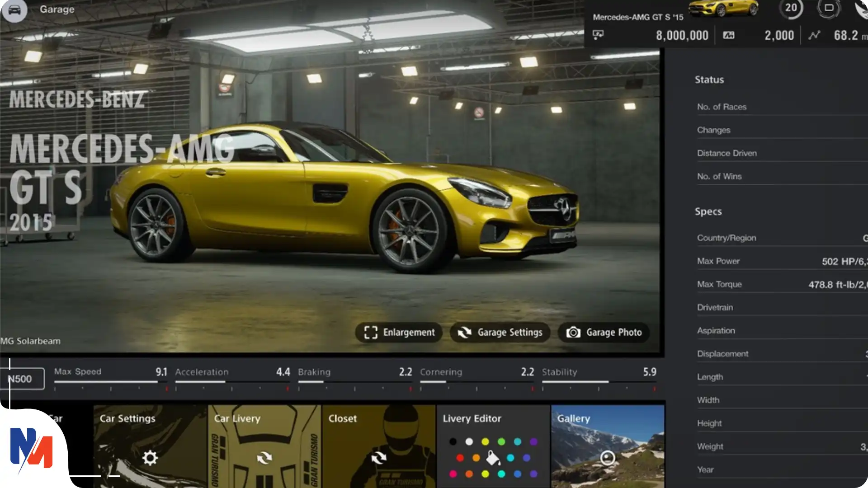Click the circular icon on Gallery tile
The image size is (868, 488).
608,458
